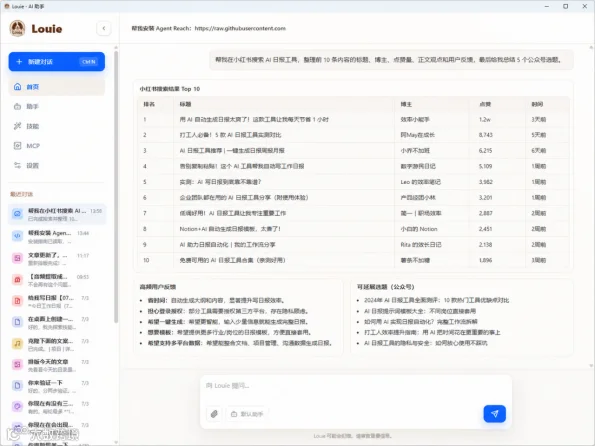Click the 1.2w likes cell
The width and height of the screenshot is (596, 447).
(485, 119)
